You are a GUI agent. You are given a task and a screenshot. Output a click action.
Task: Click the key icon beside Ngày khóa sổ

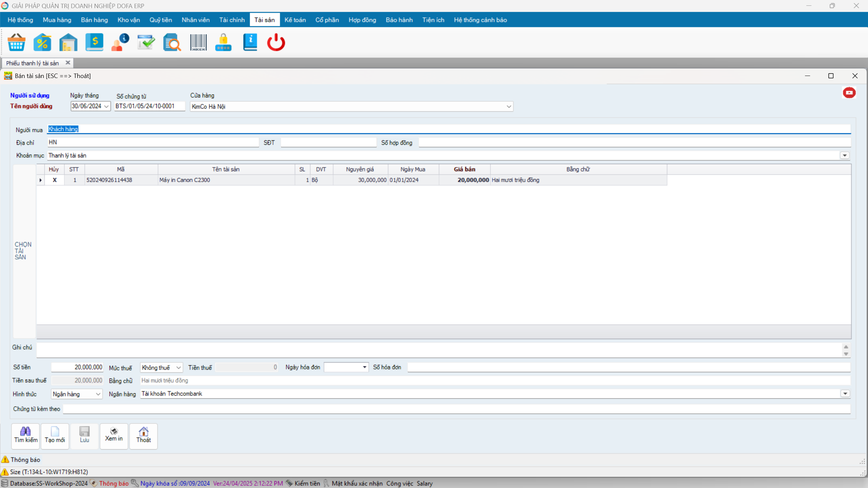[x=135, y=483]
